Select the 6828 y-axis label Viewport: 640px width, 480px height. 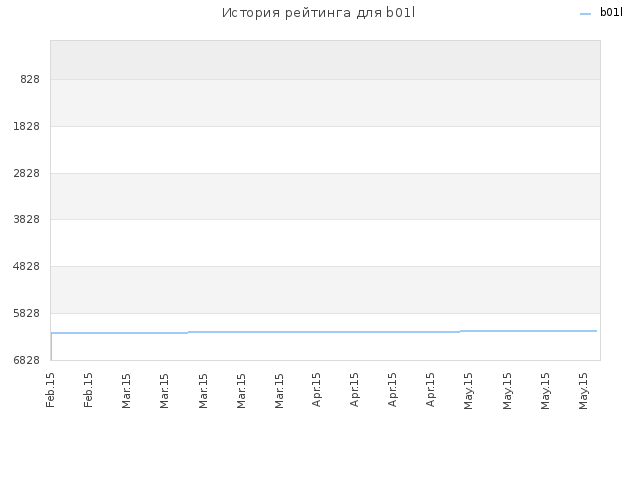tap(27, 360)
